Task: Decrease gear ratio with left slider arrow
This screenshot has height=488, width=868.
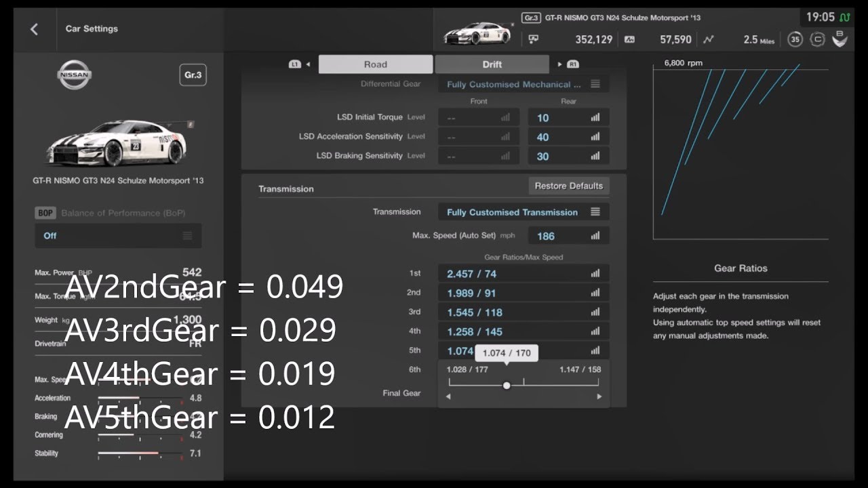Action: coord(448,396)
